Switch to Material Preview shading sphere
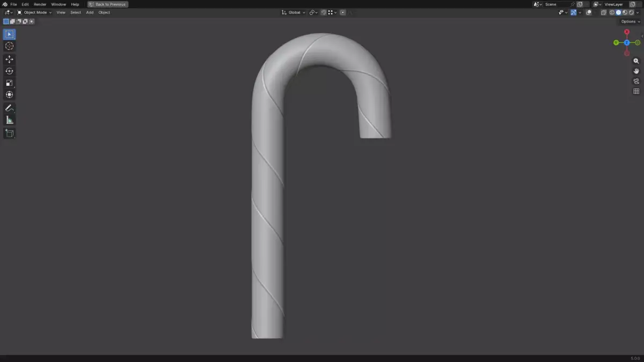Viewport: 644px width, 362px height. (624, 12)
